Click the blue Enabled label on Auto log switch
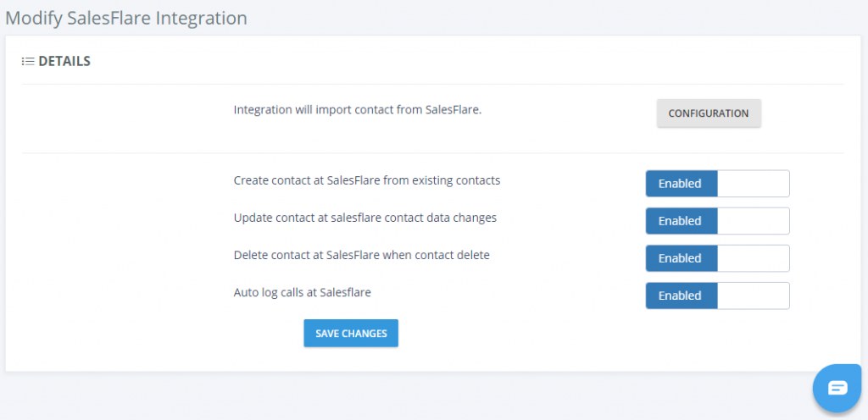Image resolution: width=868 pixels, height=420 pixels. click(682, 296)
